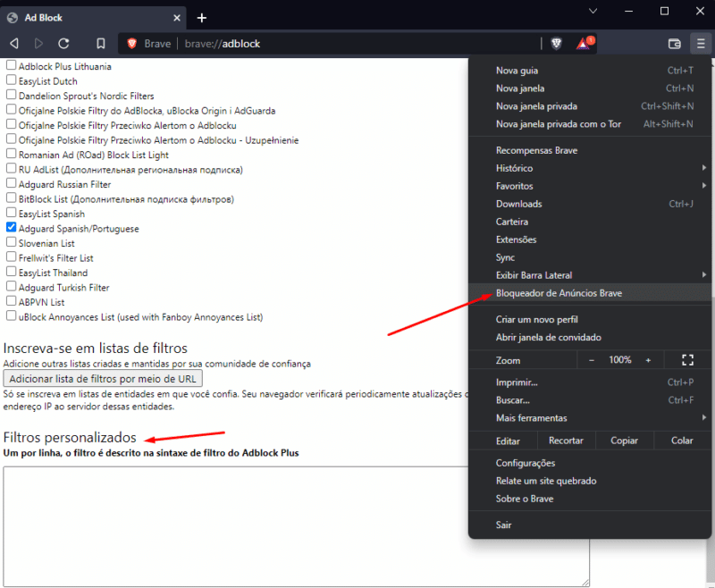This screenshot has width=715, height=588.
Task: Expand the Histórico submenu
Action: (590, 168)
